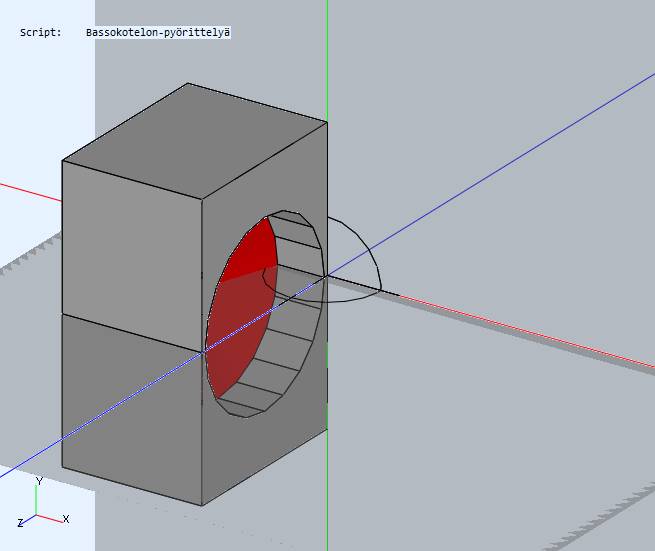The height and width of the screenshot is (551, 655).
Task: Select the top face of the gray box
Action: (195, 140)
